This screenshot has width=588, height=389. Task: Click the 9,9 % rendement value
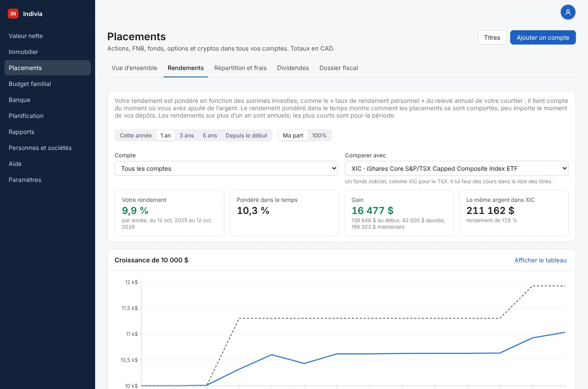(x=135, y=210)
